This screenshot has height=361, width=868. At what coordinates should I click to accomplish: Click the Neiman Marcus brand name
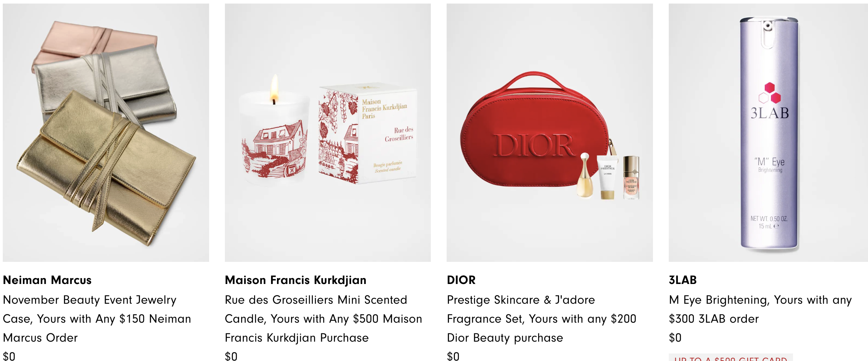tap(47, 280)
